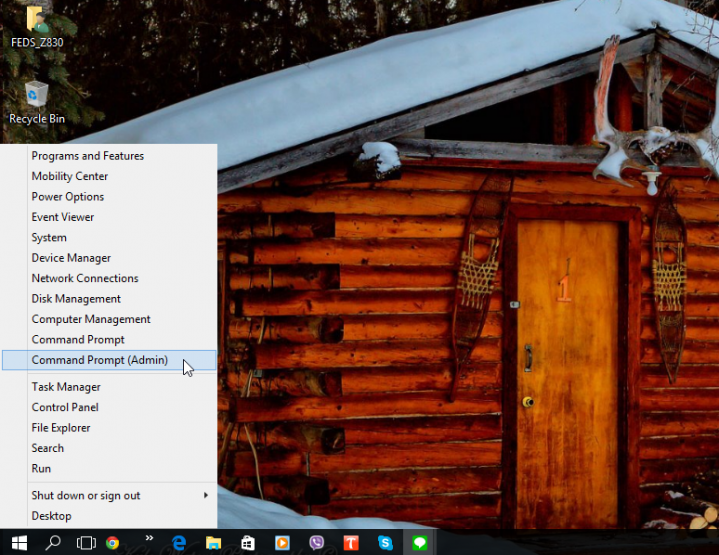Viewport: 719px width, 555px height.
Task: Expand the taskbar toolbar overflow chevron
Action: [x=149, y=538]
